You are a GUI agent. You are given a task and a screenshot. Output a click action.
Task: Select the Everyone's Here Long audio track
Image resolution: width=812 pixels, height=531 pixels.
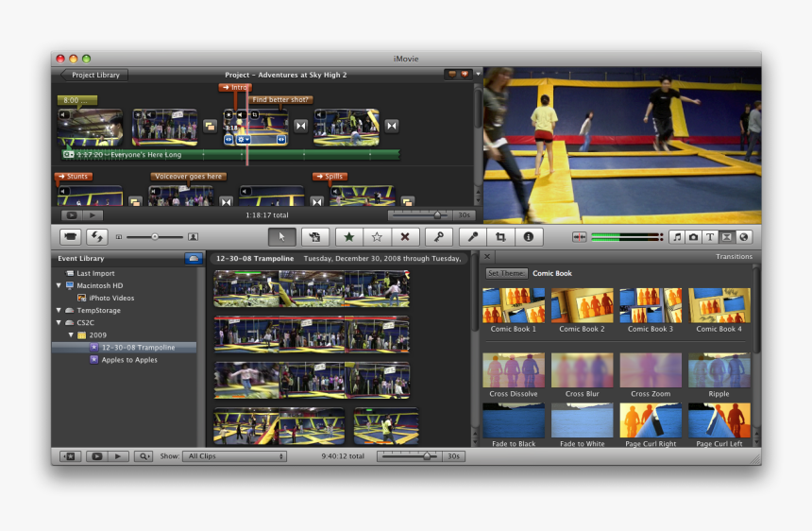click(x=230, y=154)
